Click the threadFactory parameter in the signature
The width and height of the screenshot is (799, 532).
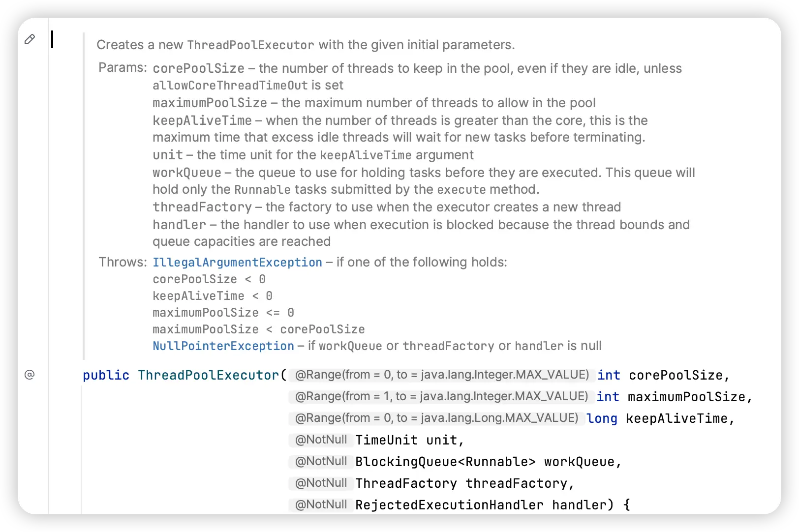[517, 483]
